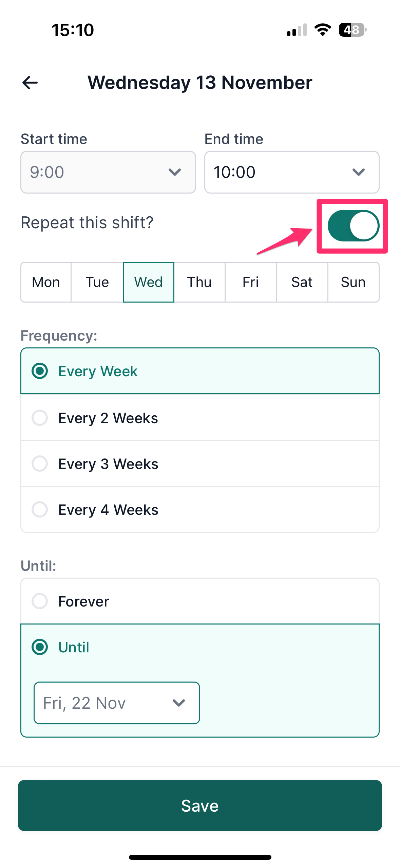
Task: Select Every 4 Weeks frequency
Action: [x=200, y=509]
